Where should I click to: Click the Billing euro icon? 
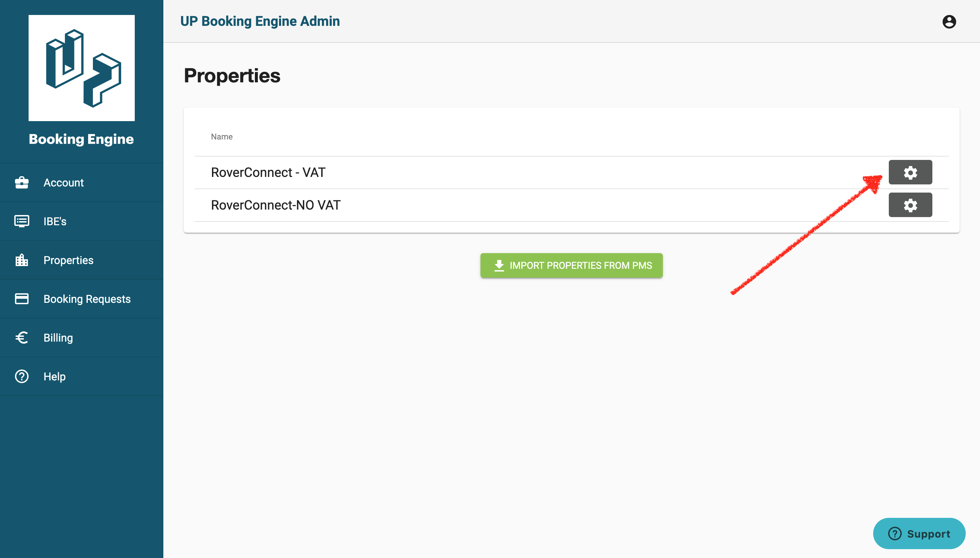[x=22, y=338]
